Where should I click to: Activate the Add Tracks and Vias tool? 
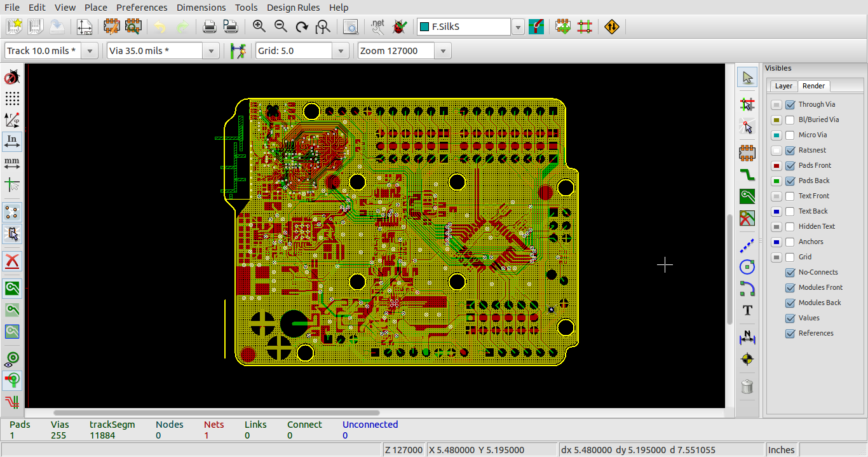pyautogui.click(x=747, y=175)
